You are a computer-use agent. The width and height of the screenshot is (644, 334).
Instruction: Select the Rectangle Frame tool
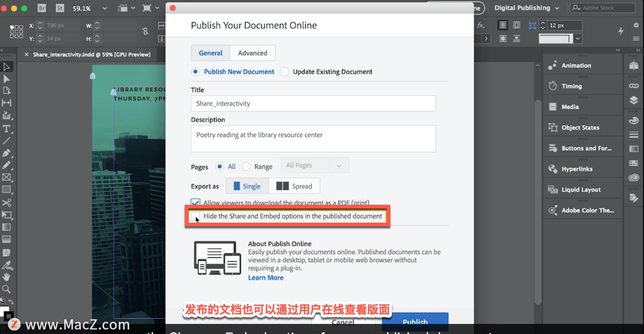click(6, 177)
